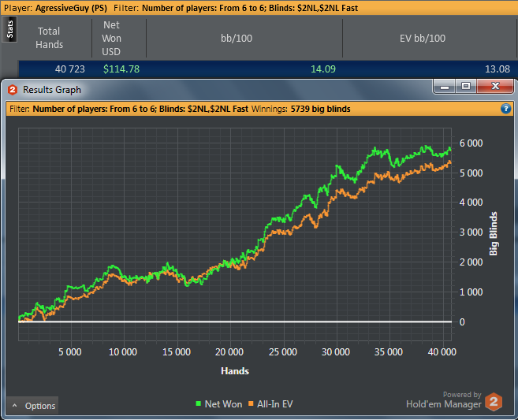This screenshot has height=420, width=518.
Task: Click the blue help icon in graph filter bar
Action: pyautogui.click(x=505, y=109)
